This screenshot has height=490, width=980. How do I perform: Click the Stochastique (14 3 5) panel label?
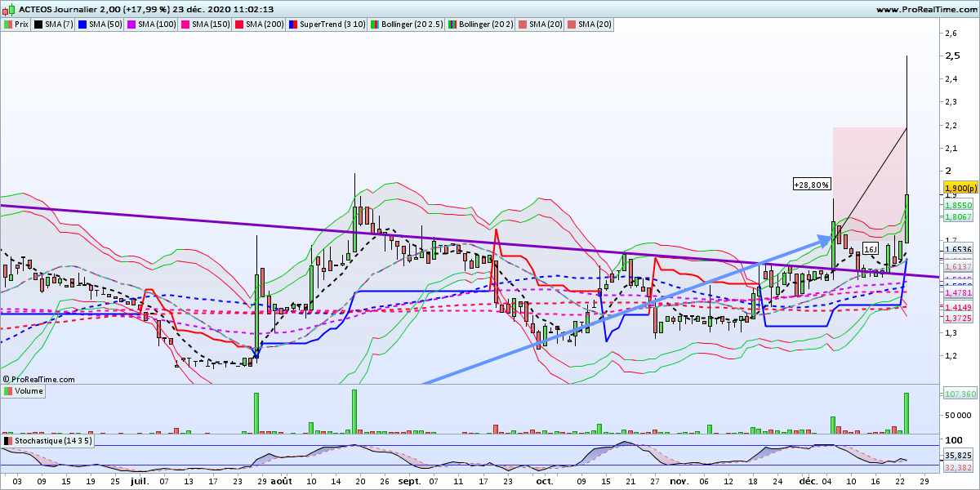47,441
